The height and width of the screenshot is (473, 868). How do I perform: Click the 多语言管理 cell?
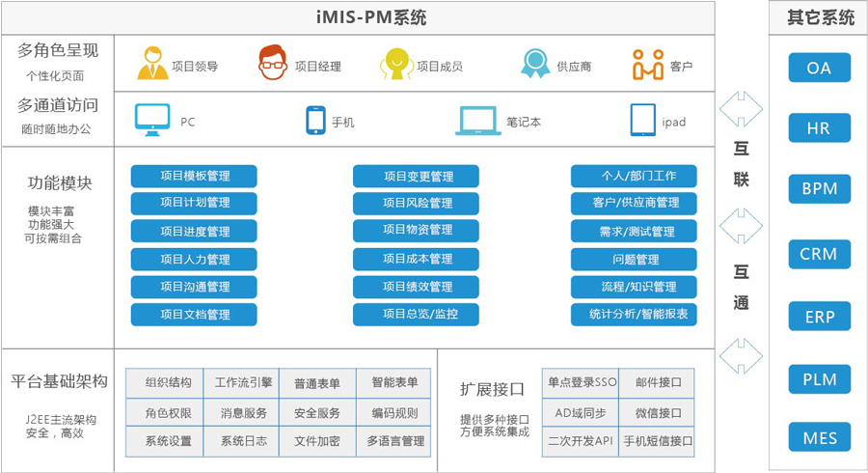pyautogui.click(x=395, y=441)
